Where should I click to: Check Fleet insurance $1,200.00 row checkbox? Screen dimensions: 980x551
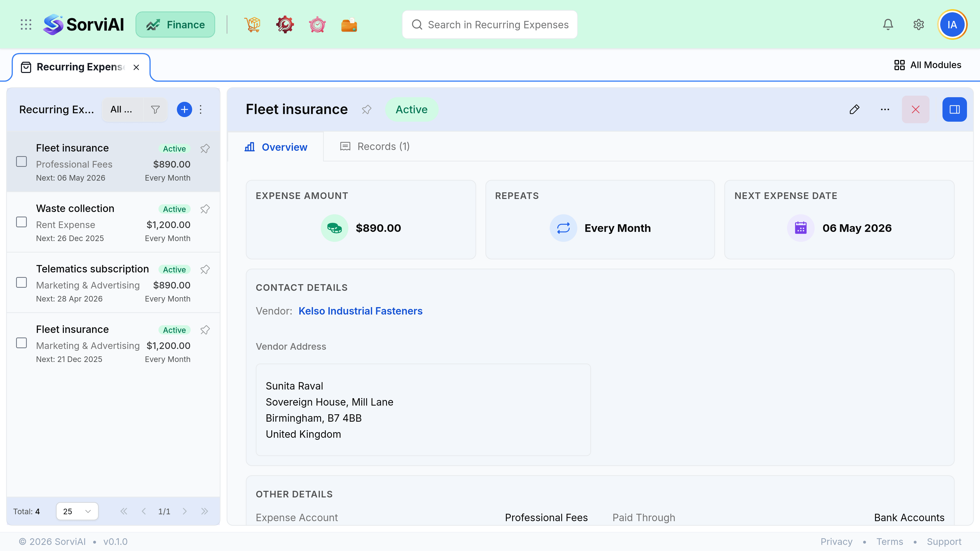coord(22,343)
